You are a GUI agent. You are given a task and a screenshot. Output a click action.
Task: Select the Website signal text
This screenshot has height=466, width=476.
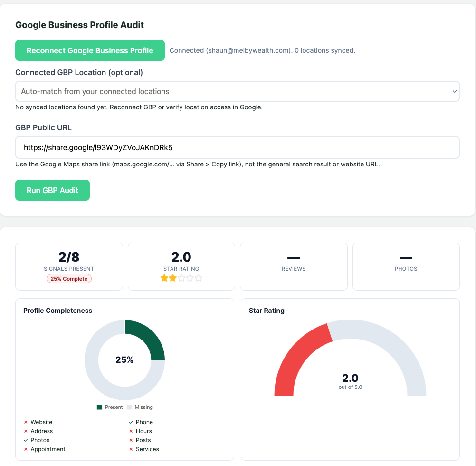(41, 422)
